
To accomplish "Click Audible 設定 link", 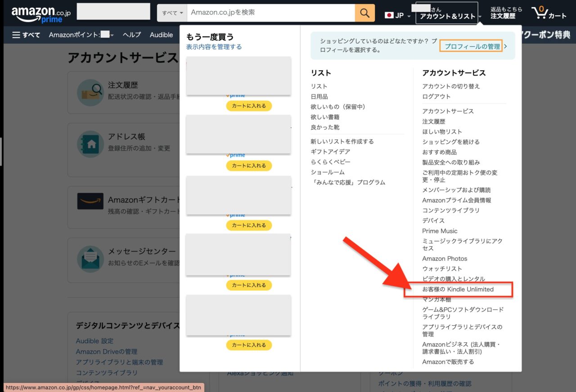I will (94, 341).
